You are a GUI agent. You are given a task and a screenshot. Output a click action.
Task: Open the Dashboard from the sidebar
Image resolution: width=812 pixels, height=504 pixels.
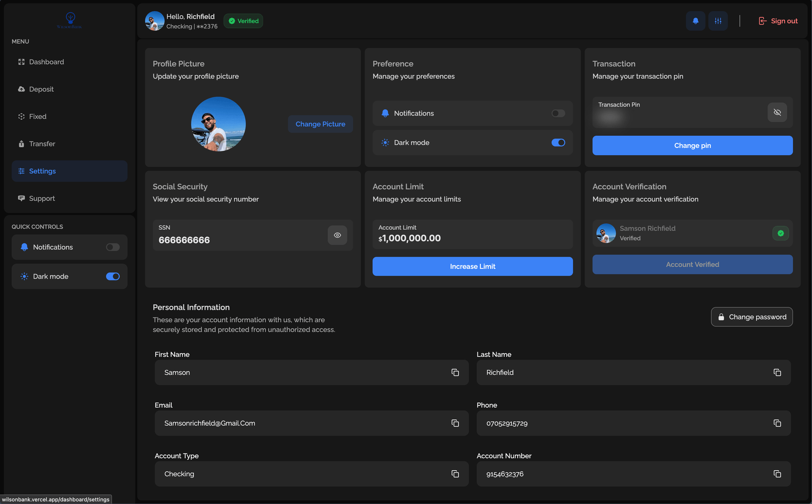pyautogui.click(x=46, y=62)
